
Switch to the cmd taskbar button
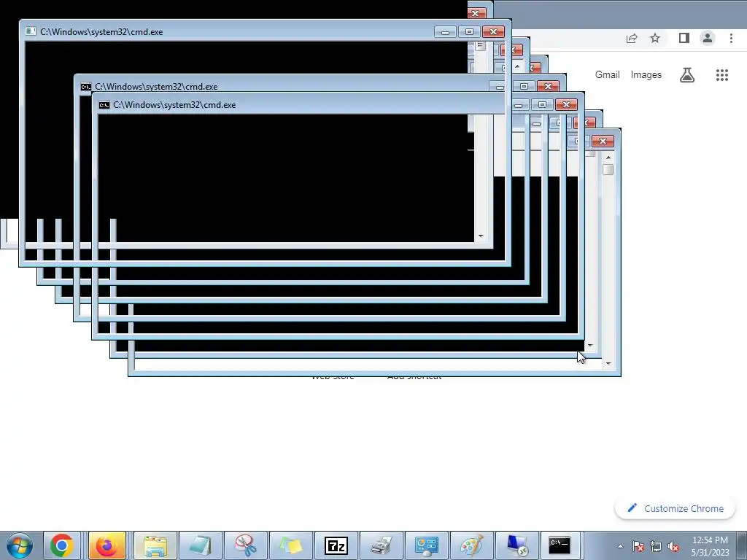tap(560, 545)
